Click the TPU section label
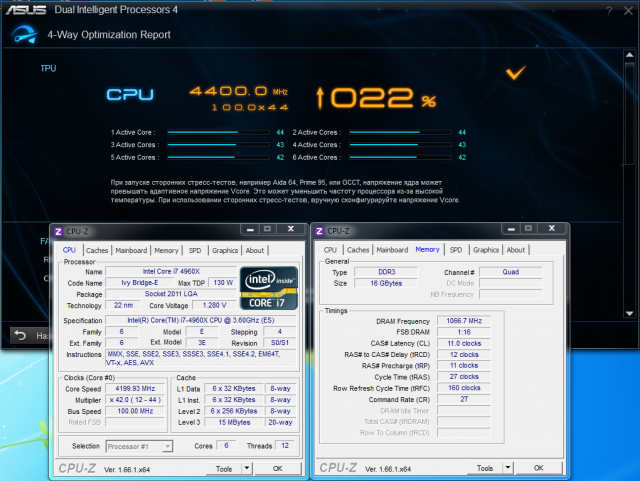The image size is (640, 481). click(48, 69)
